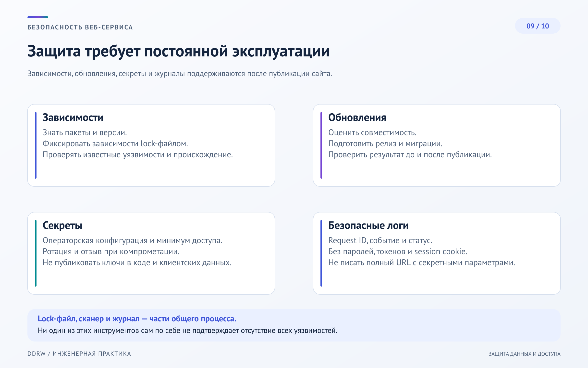Click the 'Безопасные логи' card title

[x=368, y=225]
